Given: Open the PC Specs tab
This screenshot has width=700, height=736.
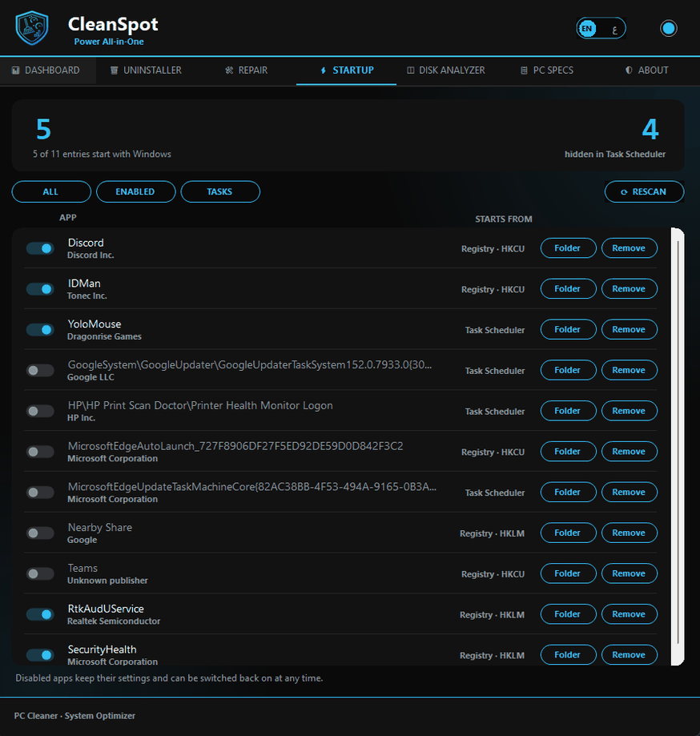Looking at the screenshot, I should point(547,70).
